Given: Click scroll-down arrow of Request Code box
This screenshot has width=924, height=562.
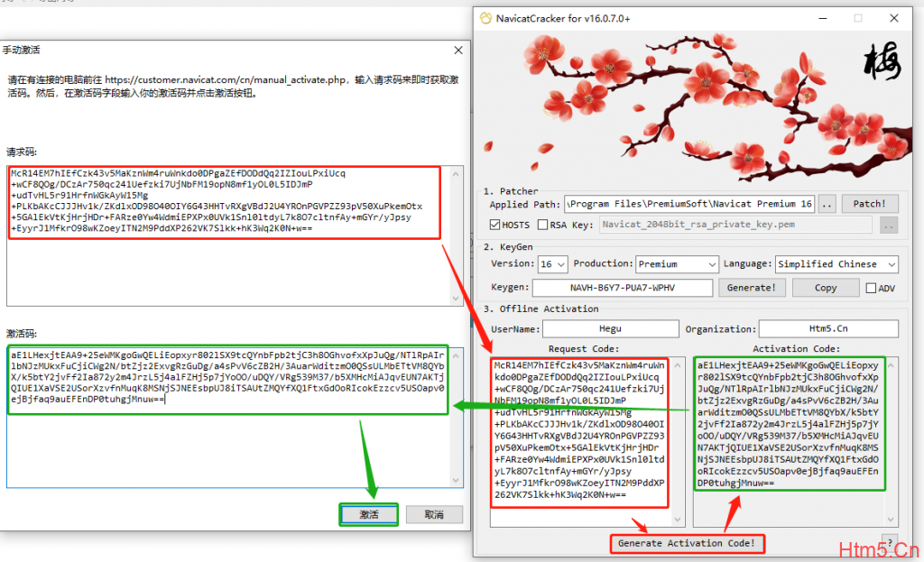Looking at the screenshot, I should point(678,519).
